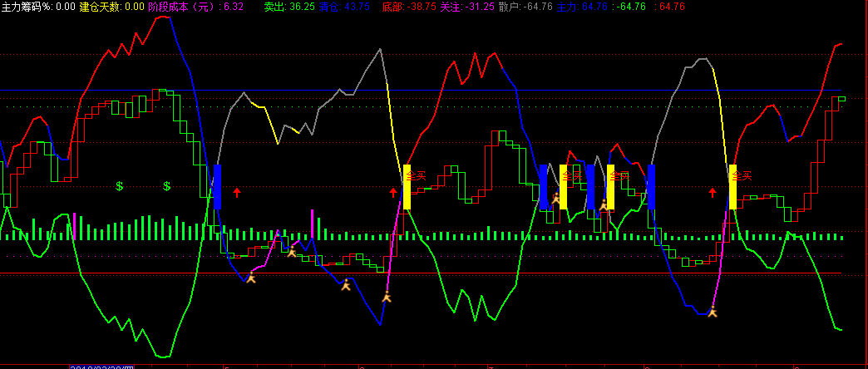Viewport: 868px width, 369px height.
Task: Click the green 卖出 value label
Action: tap(289, 7)
